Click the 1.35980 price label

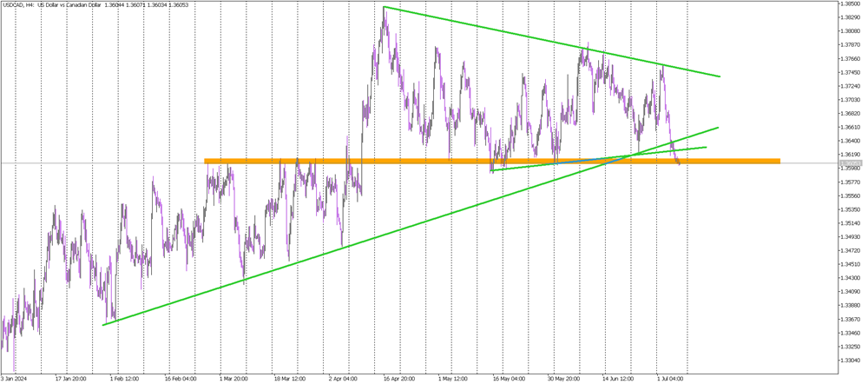click(852, 168)
